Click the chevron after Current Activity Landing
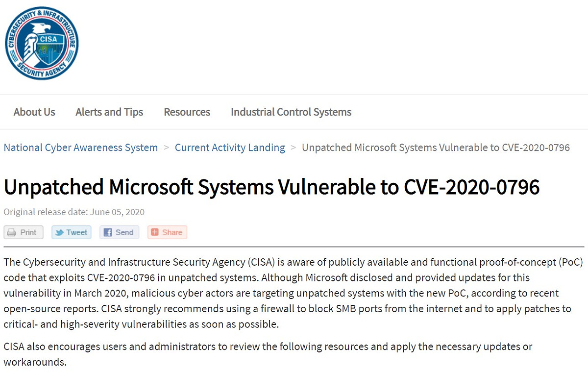The height and width of the screenshot is (372, 588). [x=294, y=147]
